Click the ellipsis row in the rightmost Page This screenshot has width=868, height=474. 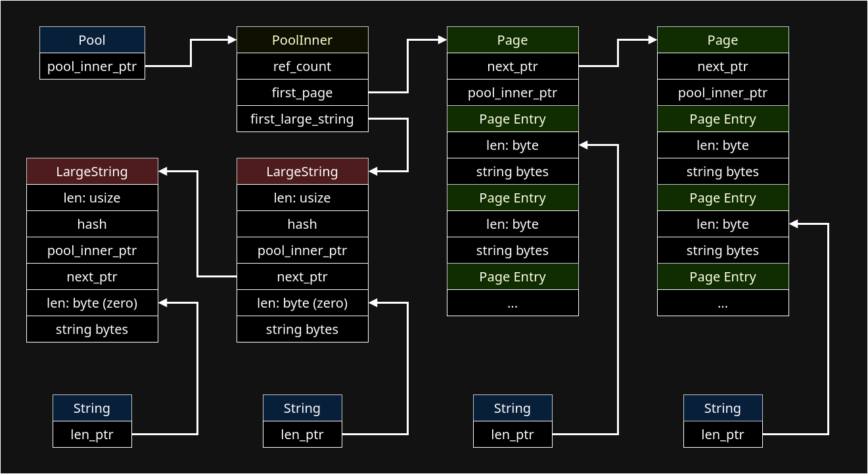723,303
